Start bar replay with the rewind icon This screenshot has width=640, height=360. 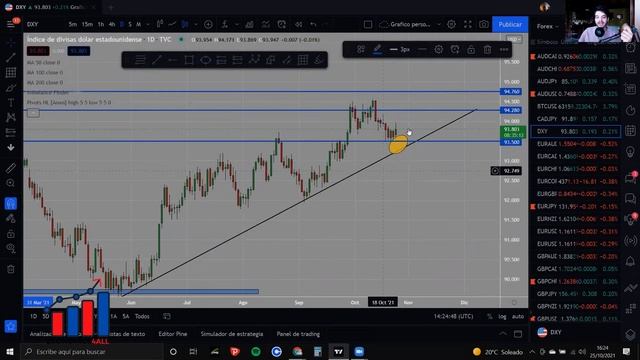(x=298, y=24)
